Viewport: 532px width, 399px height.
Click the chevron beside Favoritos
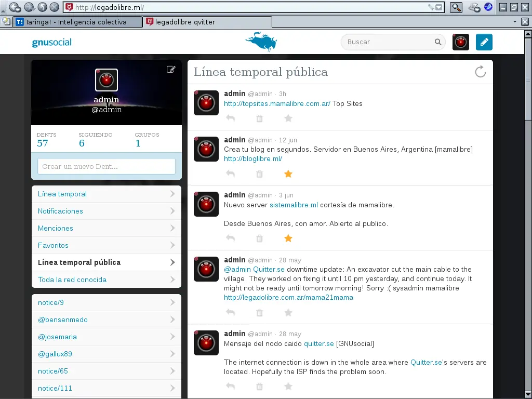click(172, 245)
